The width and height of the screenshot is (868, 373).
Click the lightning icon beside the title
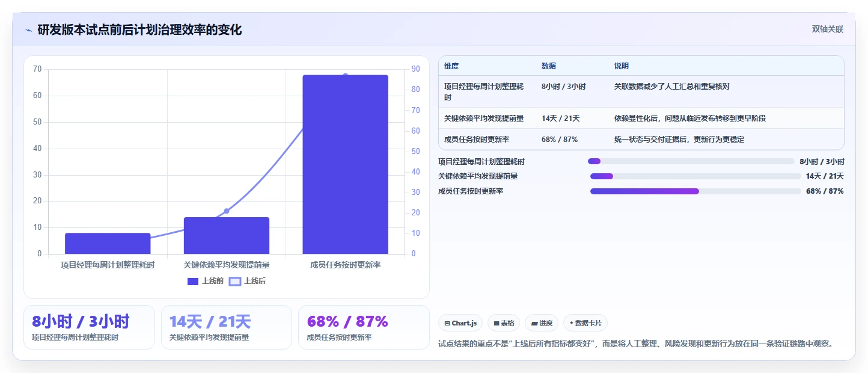pyautogui.click(x=29, y=30)
